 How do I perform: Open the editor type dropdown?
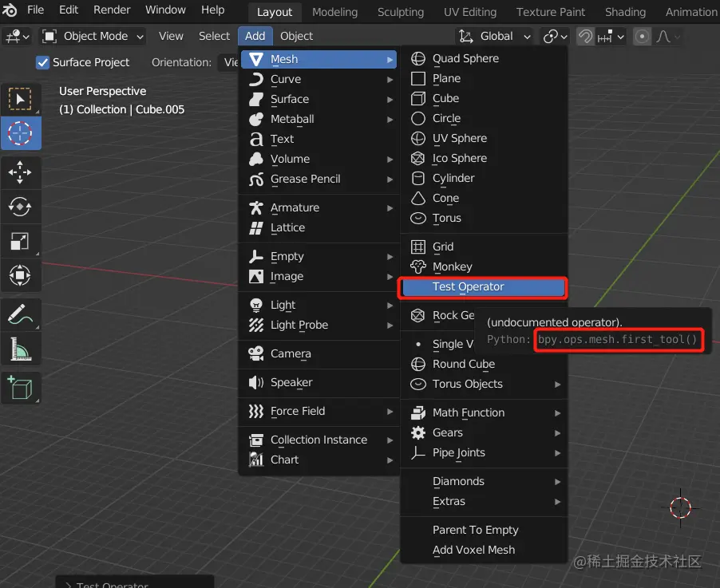pos(18,36)
